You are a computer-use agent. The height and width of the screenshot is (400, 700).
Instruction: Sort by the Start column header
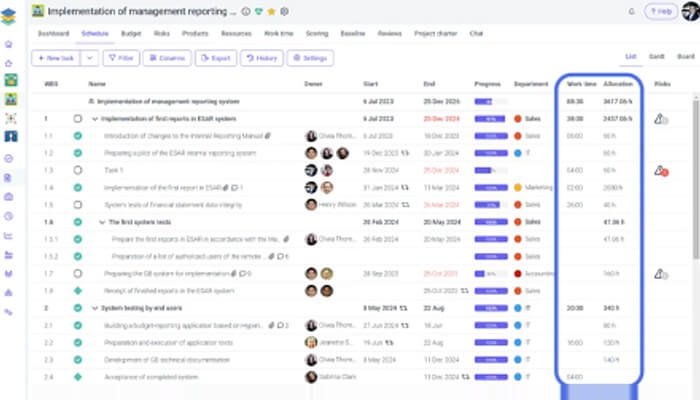click(370, 84)
